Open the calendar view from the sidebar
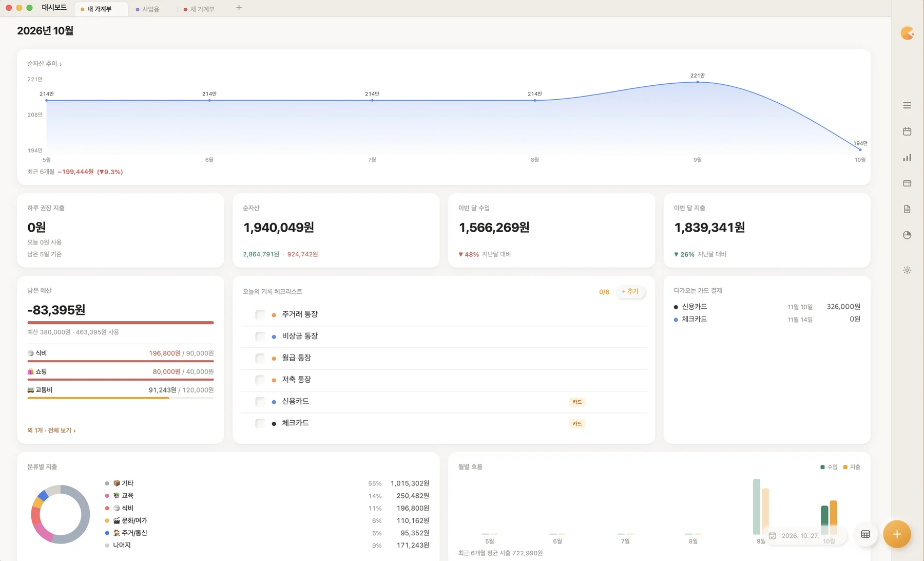 [x=907, y=132]
